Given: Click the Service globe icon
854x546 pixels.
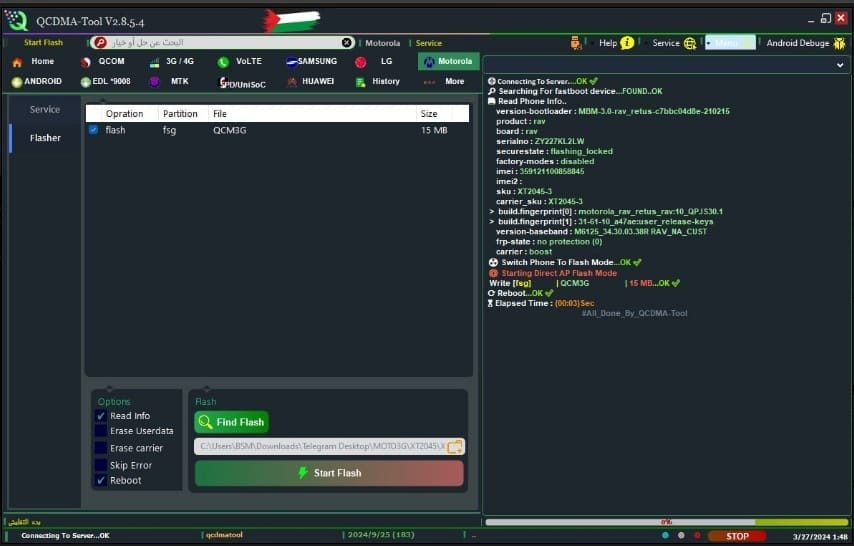Looking at the screenshot, I should pyautogui.click(x=690, y=43).
